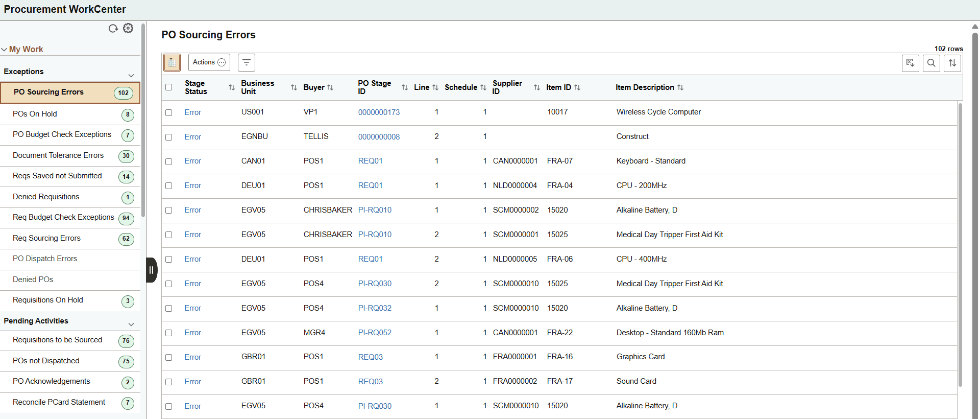Check the Construct row checkbox
Image resolution: width=980 pixels, height=419 pixels.
[169, 137]
